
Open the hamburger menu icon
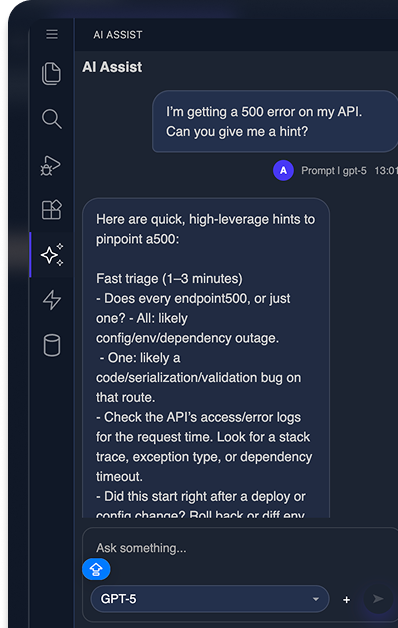[x=52, y=34]
